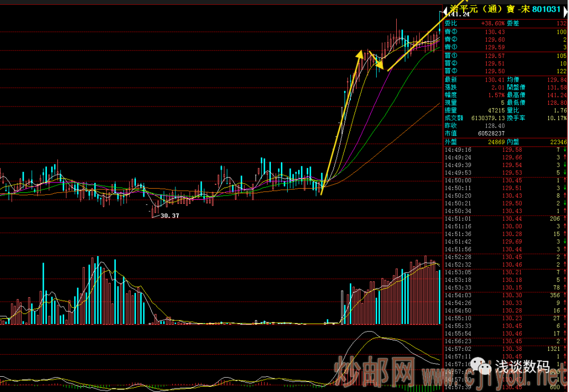Click the 最新 price value 130.41
Screen dimensions: 569x392
pos(495,80)
